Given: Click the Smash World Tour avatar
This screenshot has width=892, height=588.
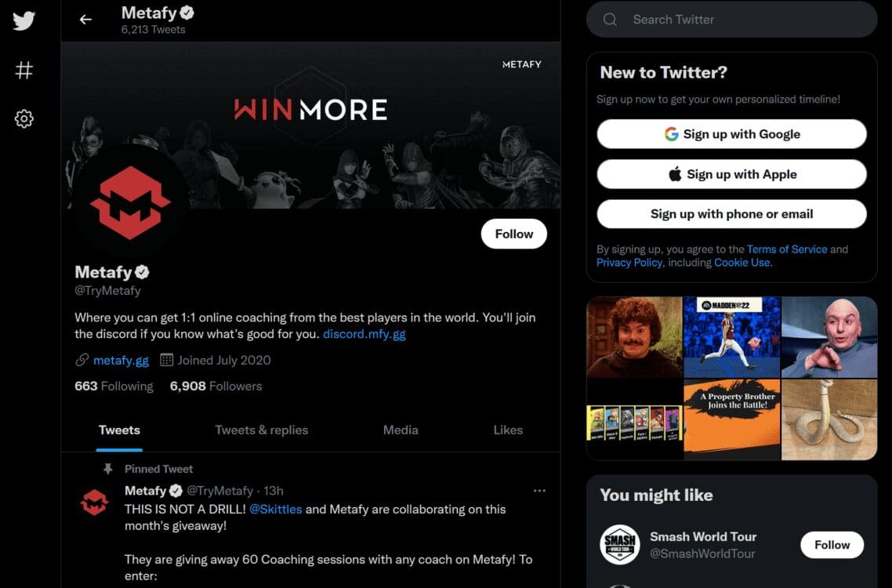Looking at the screenshot, I should coord(619,545).
